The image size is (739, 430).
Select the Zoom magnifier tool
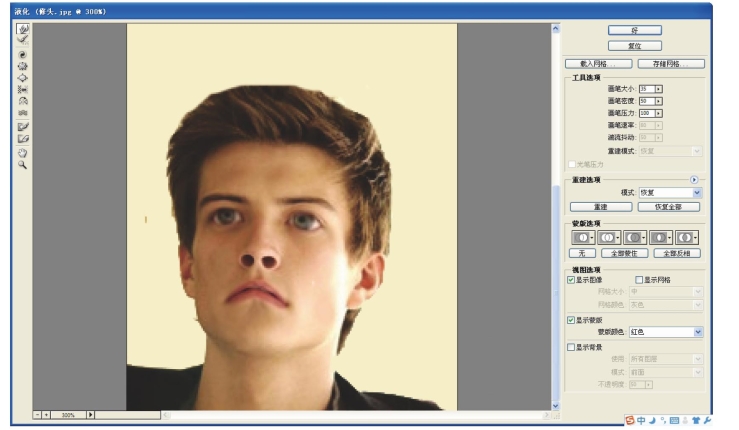pos(23,165)
